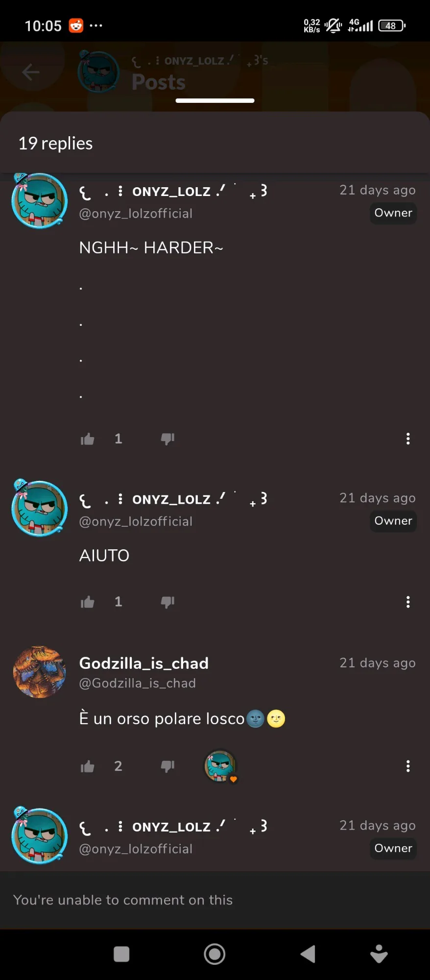
Task: Tap Android home navigation button
Action: 215,954
